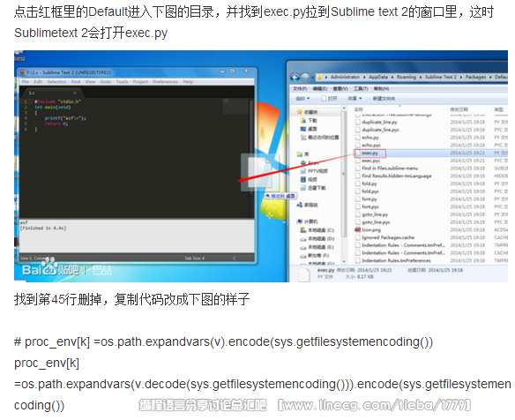The image size is (515, 420).
Task: Expand breadcrumb arrow after AppData
Action: (x=392, y=77)
